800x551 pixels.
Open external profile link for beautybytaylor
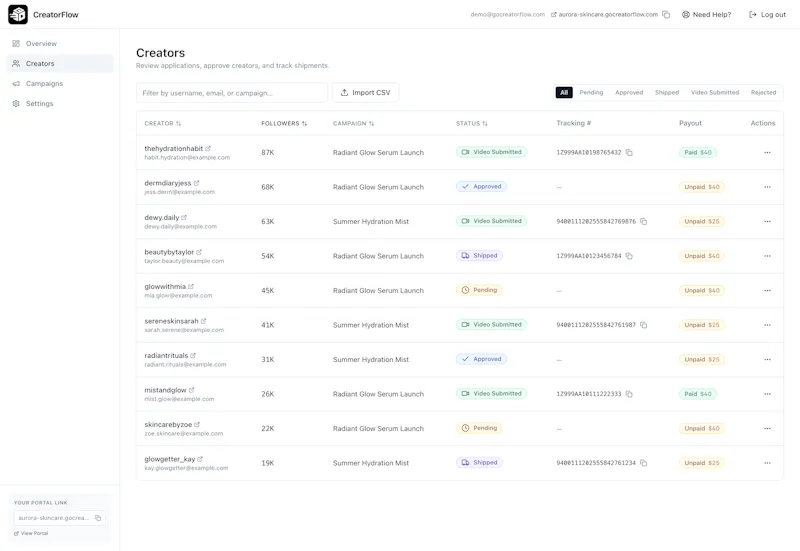click(199, 252)
